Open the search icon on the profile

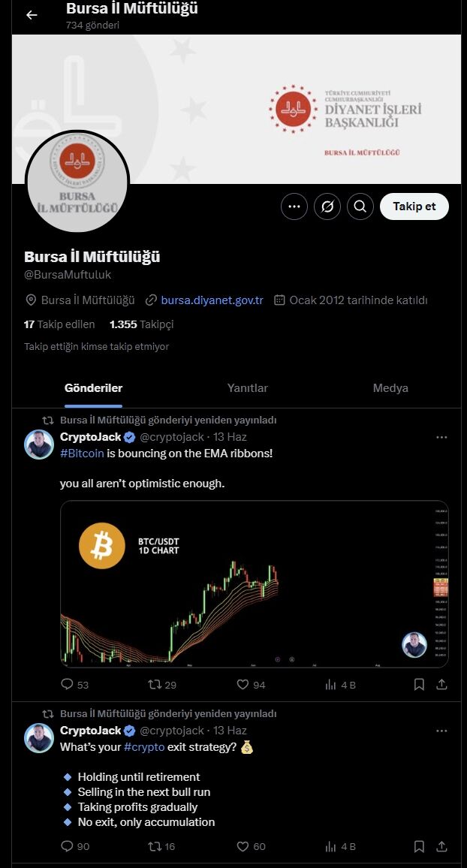click(360, 206)
